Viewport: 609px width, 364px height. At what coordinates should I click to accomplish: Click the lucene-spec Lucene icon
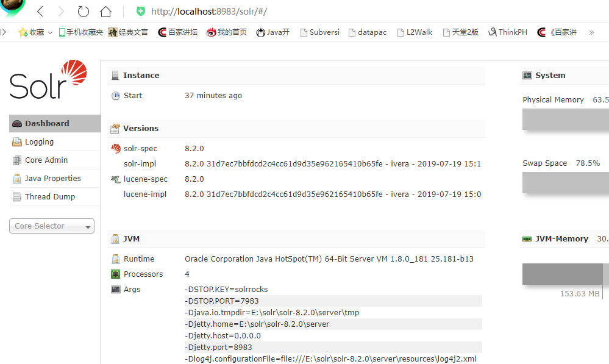[115, 179]
